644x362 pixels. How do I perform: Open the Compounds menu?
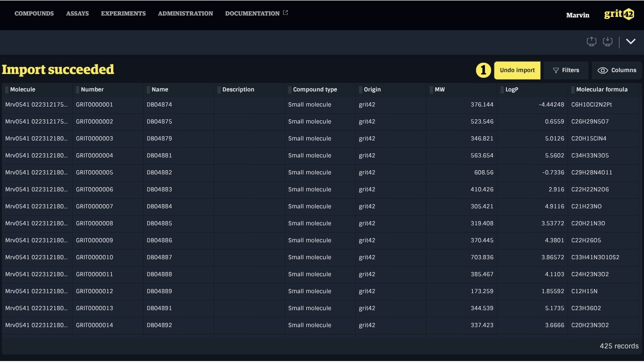click(x=34, y=14)
